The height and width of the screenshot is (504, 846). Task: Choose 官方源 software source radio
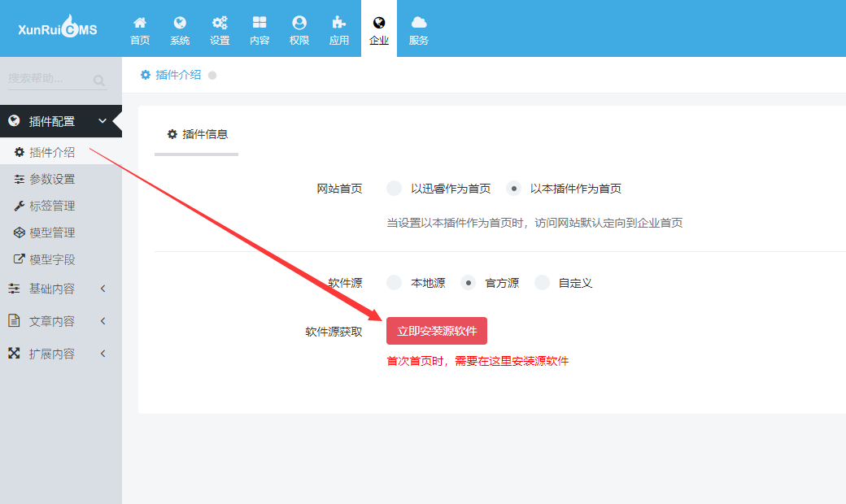469,282
